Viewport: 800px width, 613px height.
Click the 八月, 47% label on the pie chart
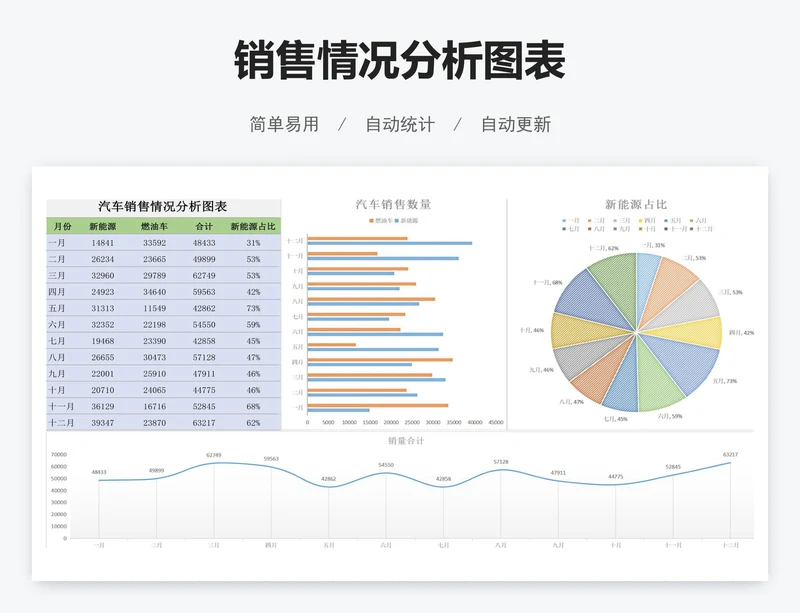pos(571,402)
